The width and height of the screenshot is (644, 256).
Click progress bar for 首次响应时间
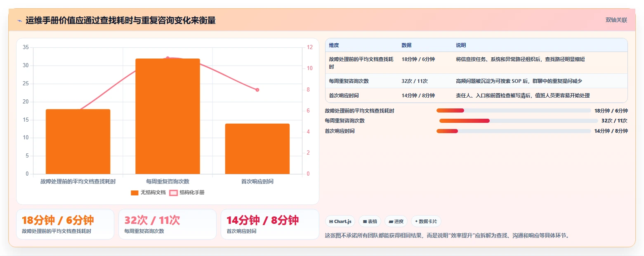[x=514, y=131]
